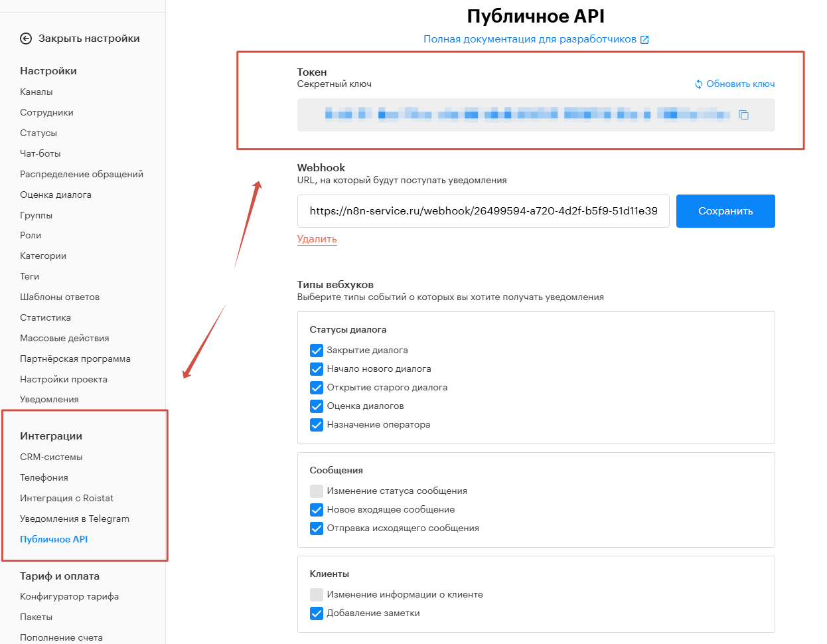Click the back arrow to close settings
This screenshot has width=827, height=644.
point(25,38)
